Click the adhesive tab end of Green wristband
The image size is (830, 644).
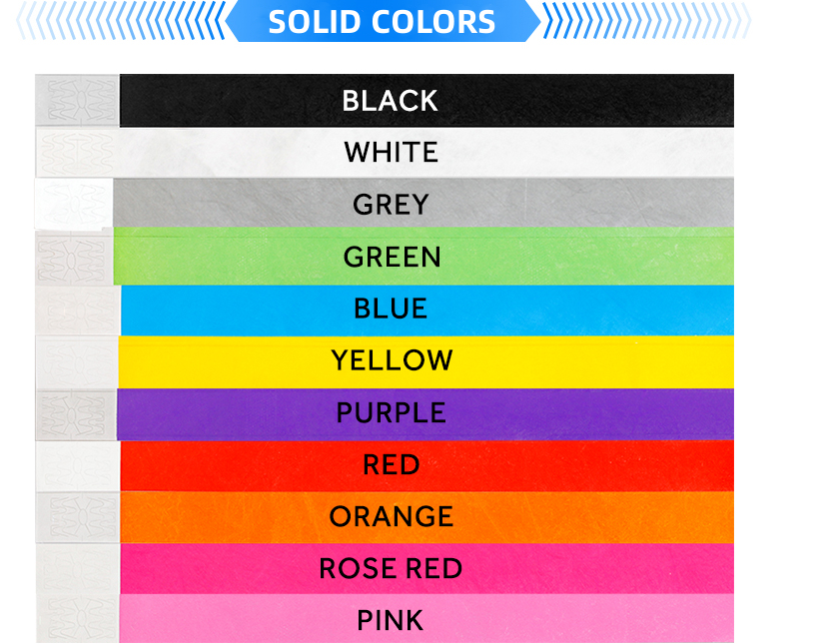74,257
